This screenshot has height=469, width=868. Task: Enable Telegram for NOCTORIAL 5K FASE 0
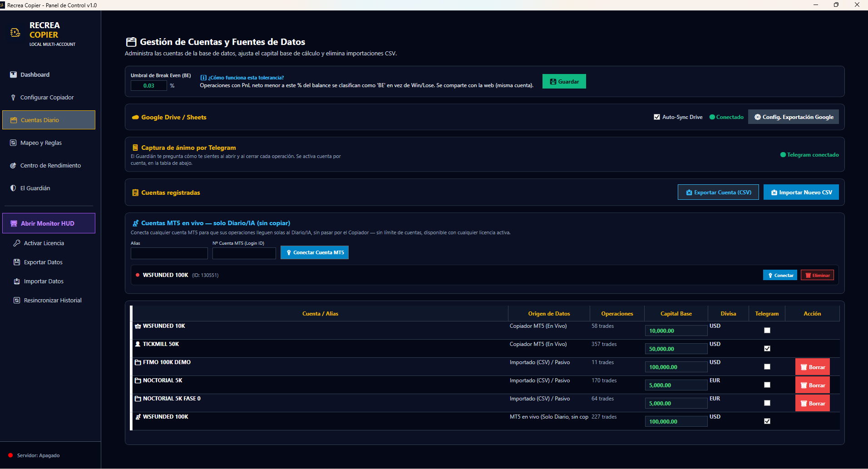767,403
